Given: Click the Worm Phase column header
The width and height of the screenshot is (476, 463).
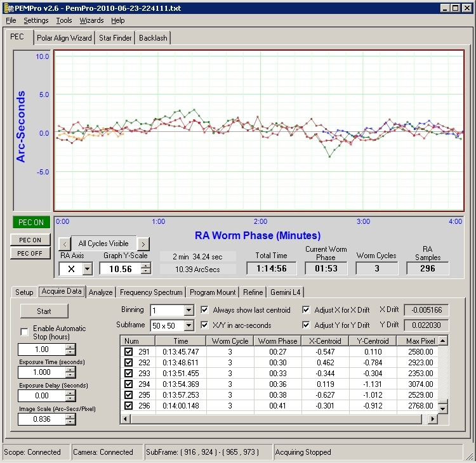Looking at the screenshot, I should [278, 341].
